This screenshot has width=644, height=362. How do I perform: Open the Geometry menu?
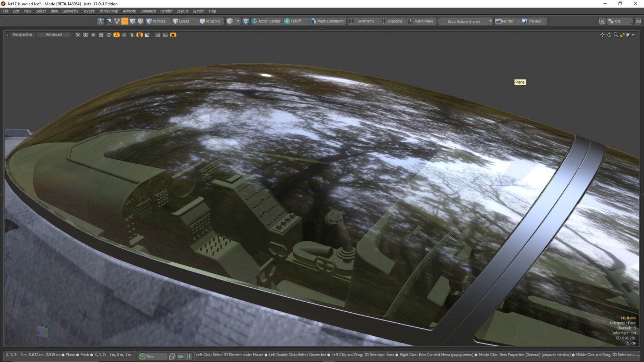[70, 11]
